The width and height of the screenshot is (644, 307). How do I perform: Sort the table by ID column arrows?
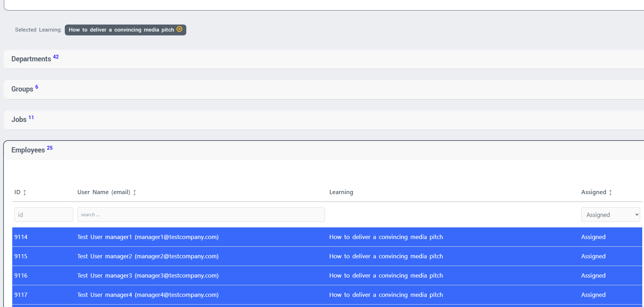tap(25, 192)
